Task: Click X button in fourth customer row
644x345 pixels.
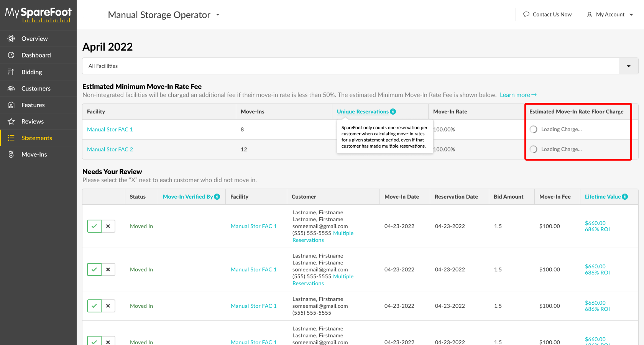Action: (108, 341)
